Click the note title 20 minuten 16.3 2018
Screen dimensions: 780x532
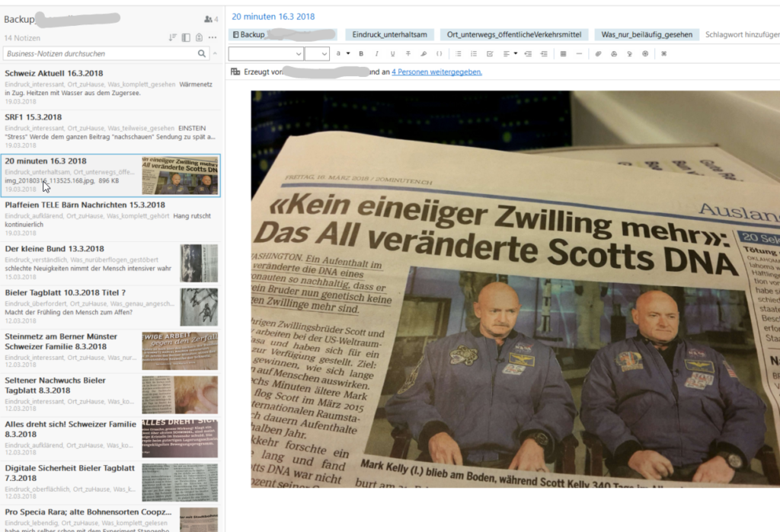point(273,17)
